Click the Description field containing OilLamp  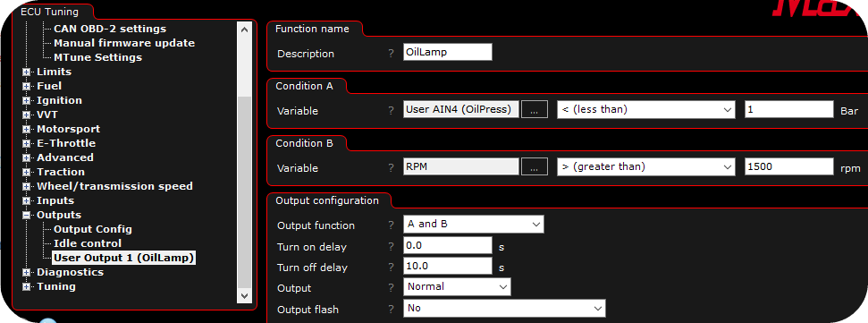coord(447,52)
